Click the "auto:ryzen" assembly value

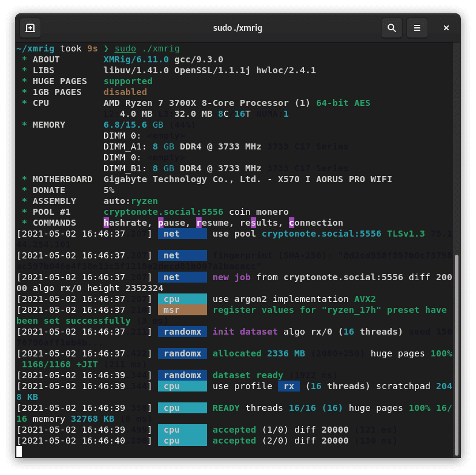click(x=131, y=201)
